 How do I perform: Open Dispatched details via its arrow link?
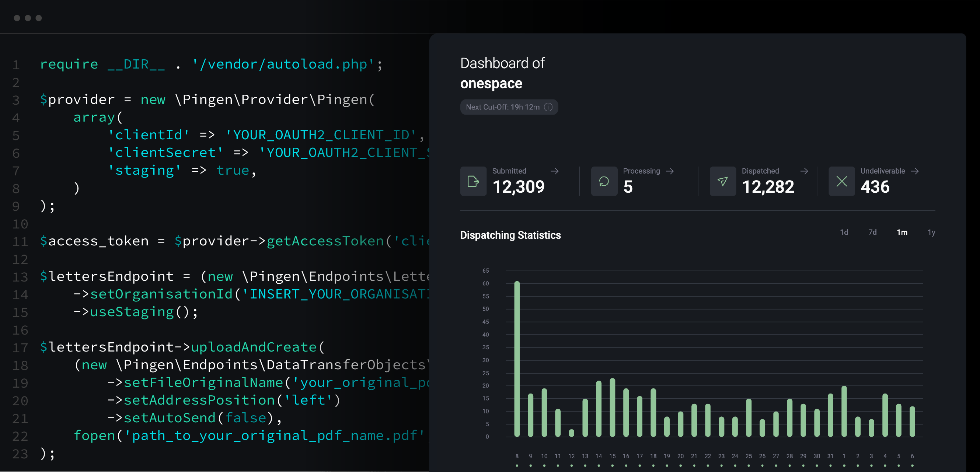tap(805, 171)
